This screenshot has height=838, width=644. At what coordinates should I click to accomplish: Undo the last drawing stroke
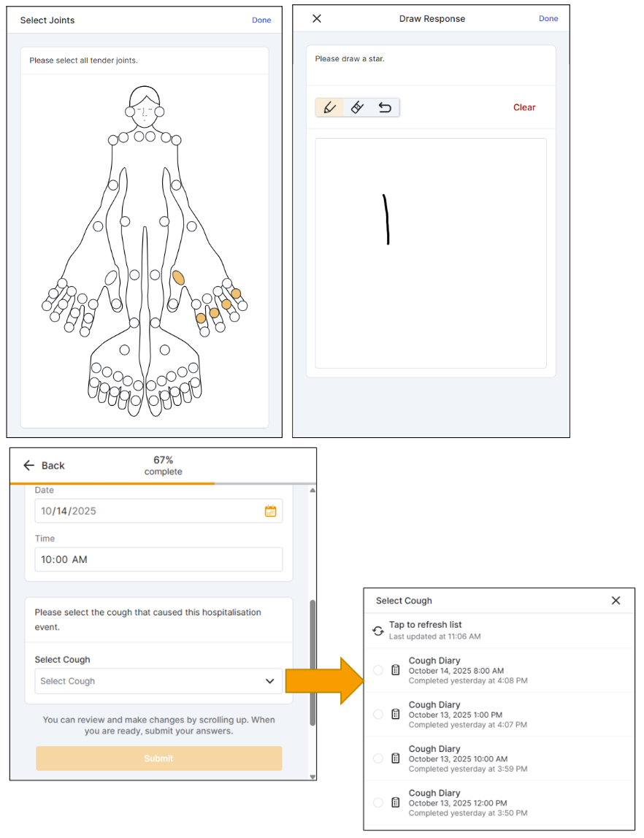pos(385,108)
